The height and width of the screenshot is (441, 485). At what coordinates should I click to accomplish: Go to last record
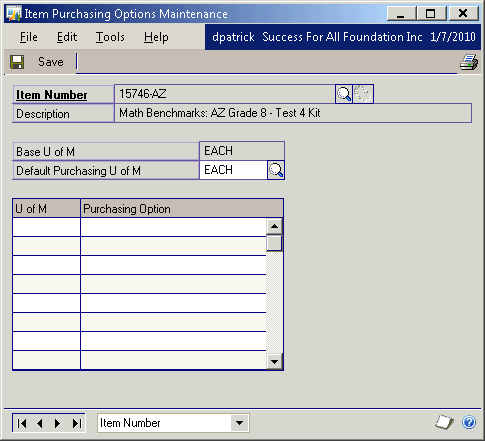(77, 423)
